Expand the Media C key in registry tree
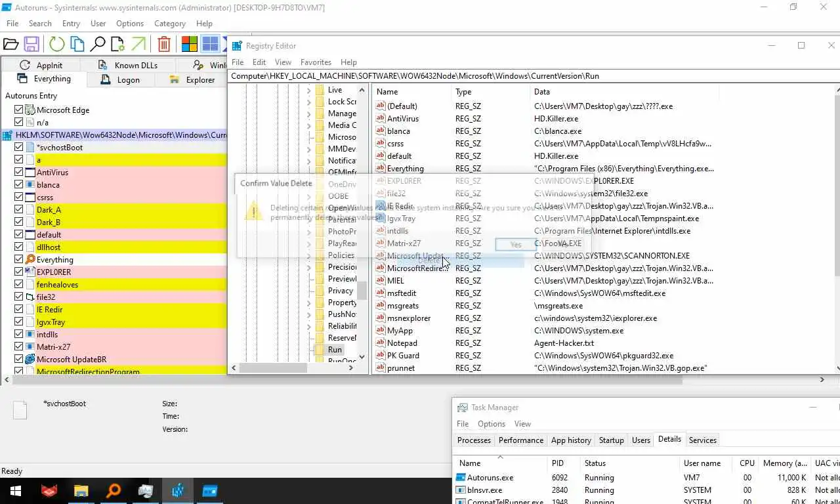 [x=309, y=126]
